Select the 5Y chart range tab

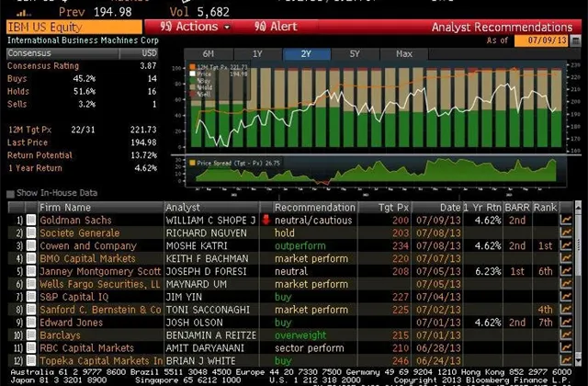point(355,54)
